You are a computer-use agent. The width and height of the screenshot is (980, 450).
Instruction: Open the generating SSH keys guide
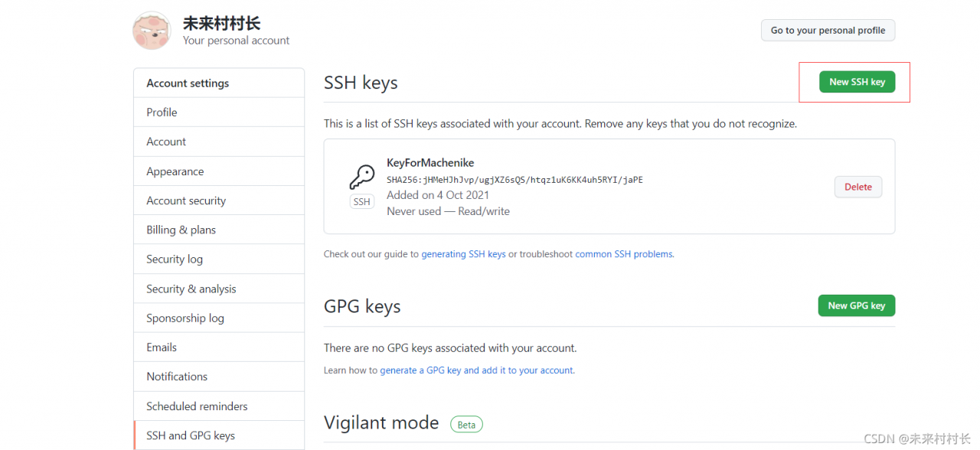pos(463,254)
